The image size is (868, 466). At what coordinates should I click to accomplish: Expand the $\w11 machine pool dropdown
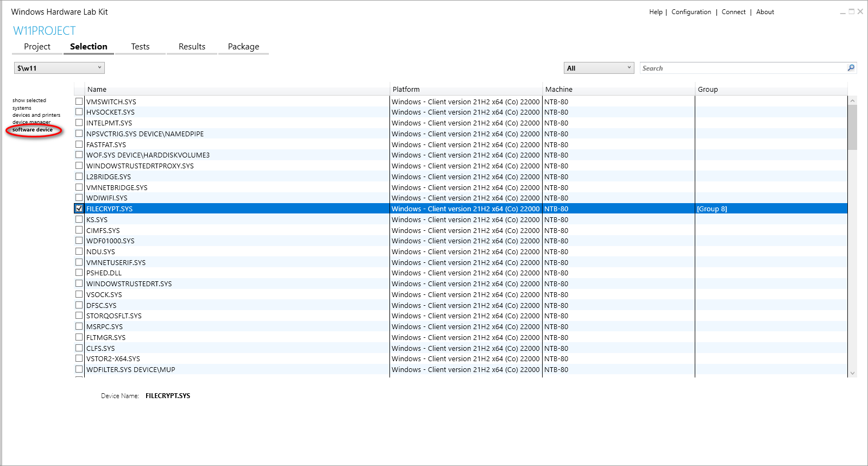(x=59, y=68)
